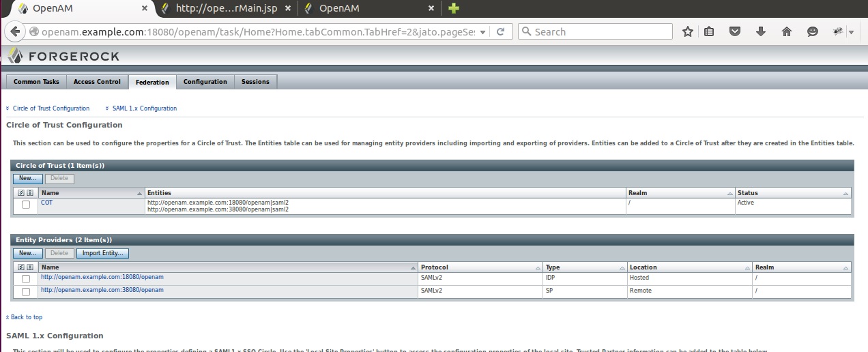
Task: Deselect all rows icon in Entity Providers table
Action: pos(30,267)
